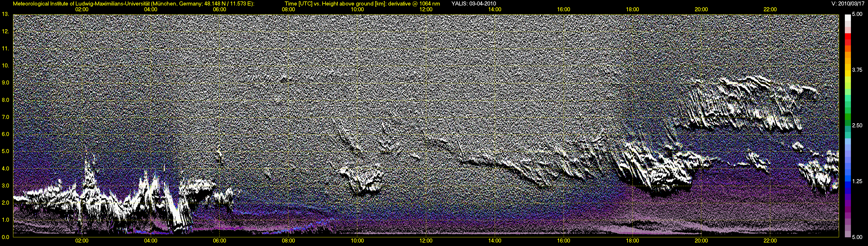Image resolution: width=868 pixels, height=246 pixels.
Task: Click the 6.0 height axis label
Action: coord(5,134)
